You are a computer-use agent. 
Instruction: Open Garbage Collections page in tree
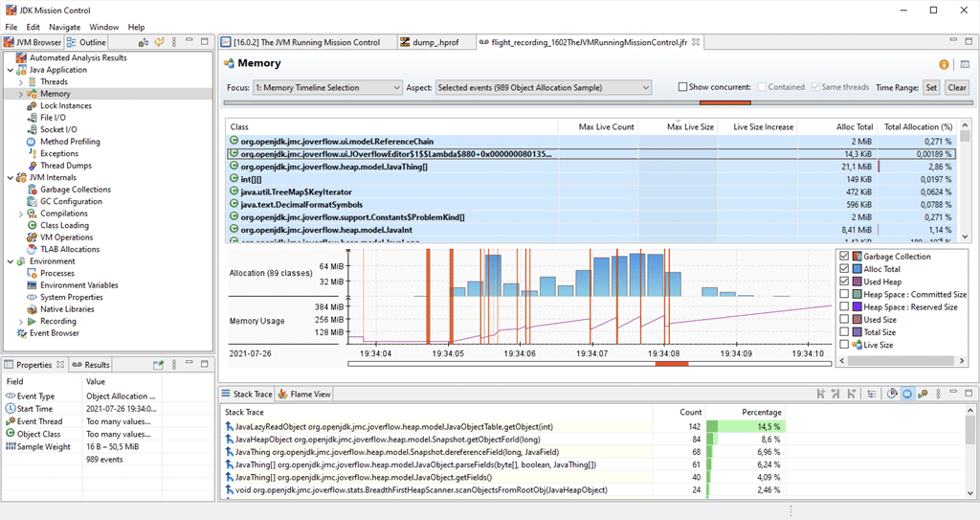tap(76, 190)
